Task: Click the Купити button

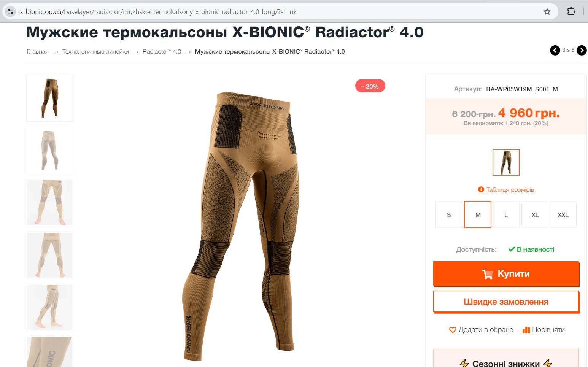Action: [506, 274]
